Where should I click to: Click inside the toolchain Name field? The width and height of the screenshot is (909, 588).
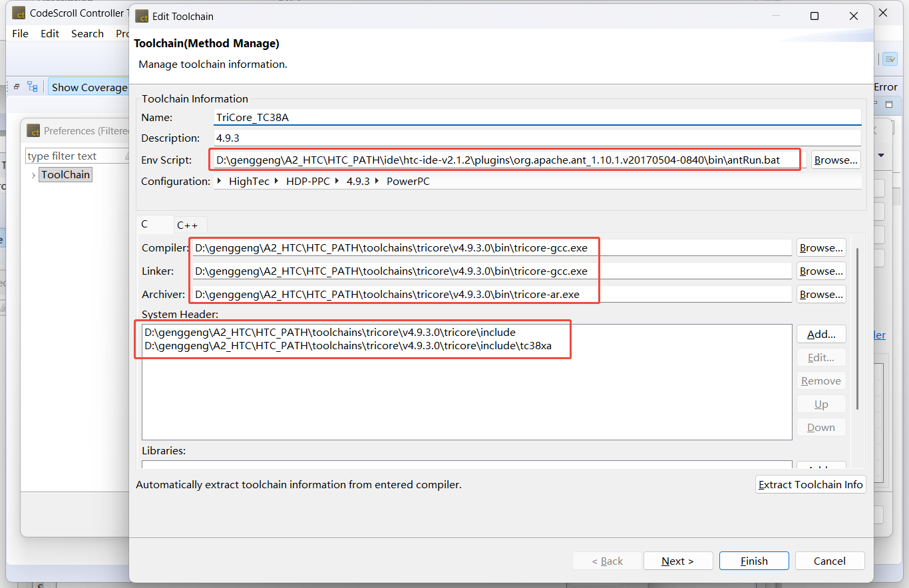(536, 118)
